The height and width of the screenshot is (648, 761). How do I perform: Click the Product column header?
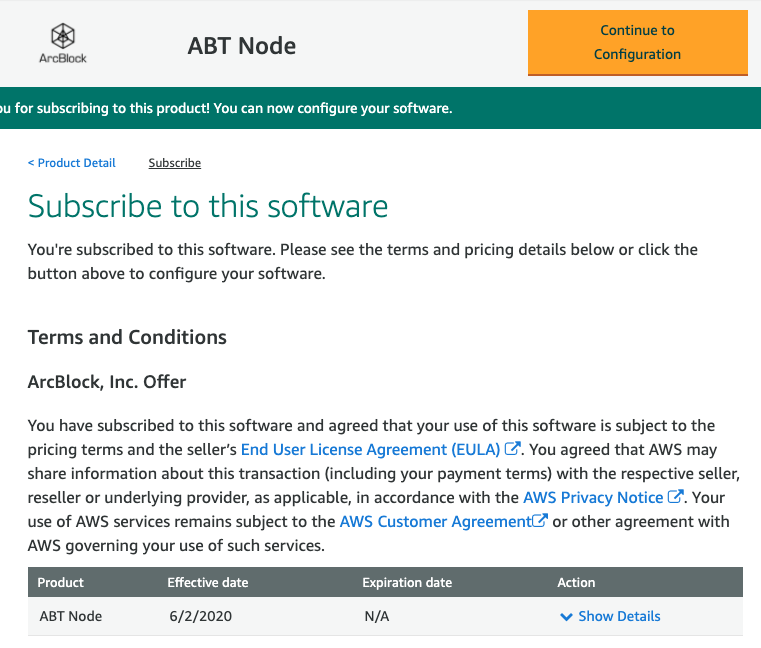pos(61,582)
